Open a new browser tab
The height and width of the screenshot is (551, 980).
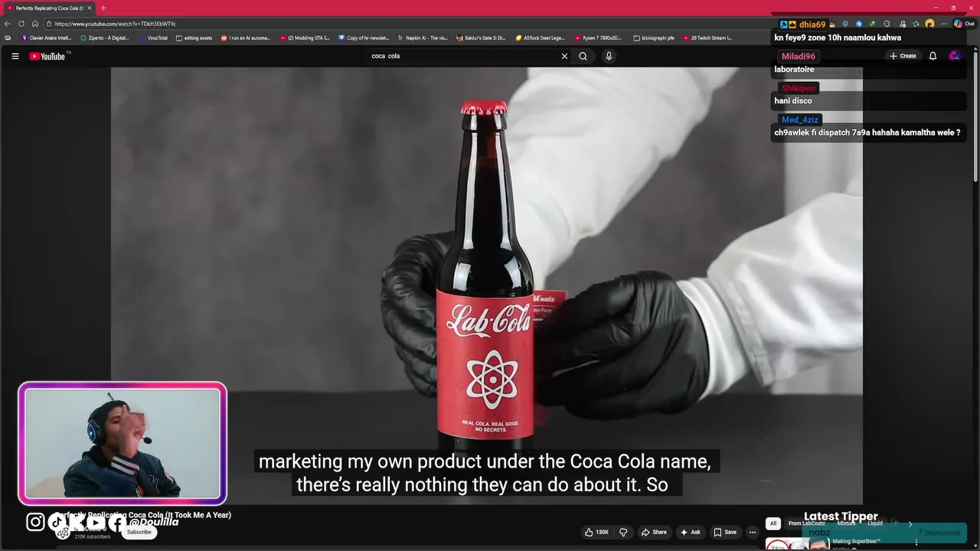pos(103,8)
